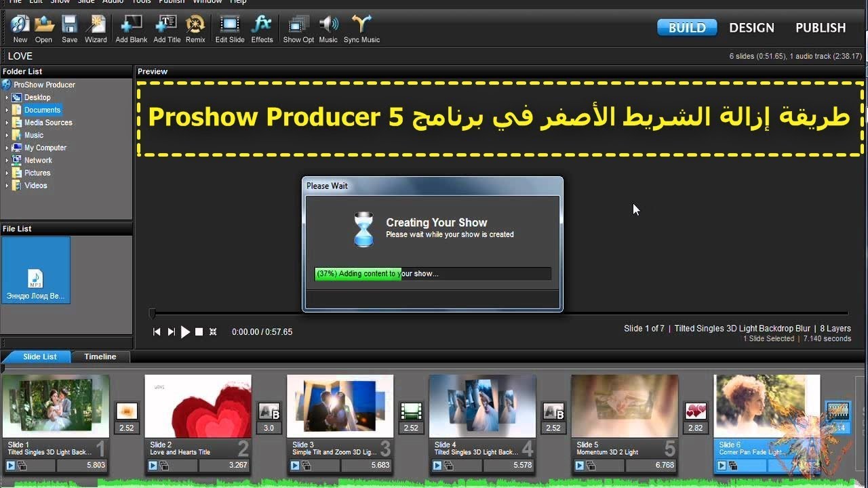Click the play icon under Slide 1

pyautogui.click(x=10, y=466)
